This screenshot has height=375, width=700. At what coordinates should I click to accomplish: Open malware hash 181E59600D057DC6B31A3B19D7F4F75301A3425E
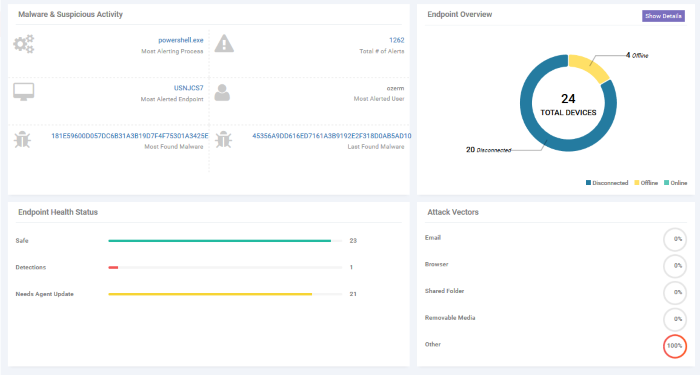pos(129,136)
